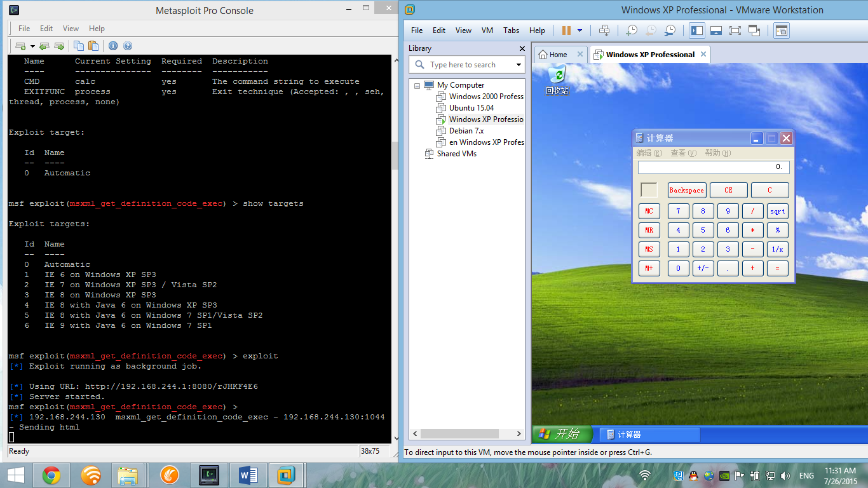Click Send Ctrl+Alt+Del icon in VMware toolbar
This screenshot has width=868, height=488.
pyautogui.click(x=604, y=30)
